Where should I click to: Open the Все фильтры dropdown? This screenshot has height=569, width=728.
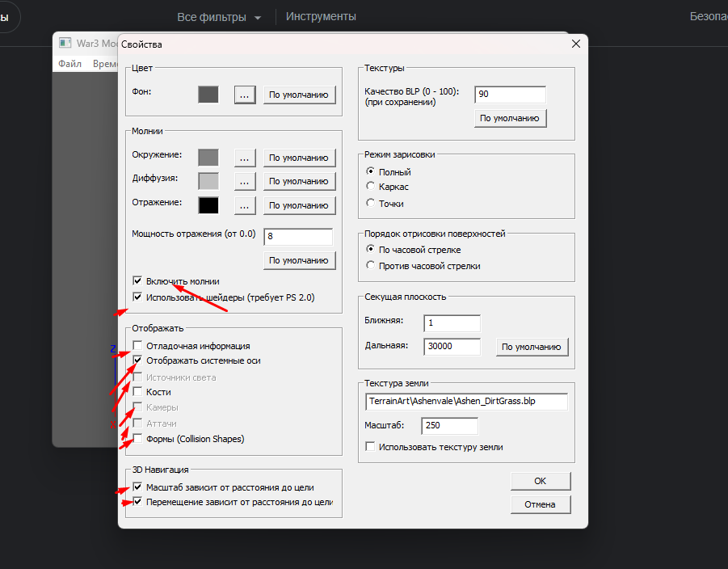tap(219, 17)
